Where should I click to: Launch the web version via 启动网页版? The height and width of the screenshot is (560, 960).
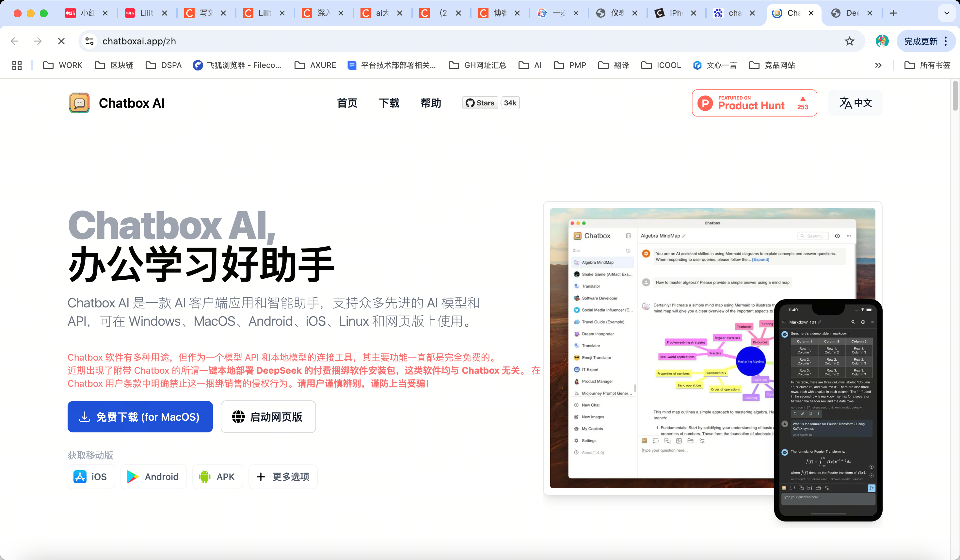(x=268, y=417)
